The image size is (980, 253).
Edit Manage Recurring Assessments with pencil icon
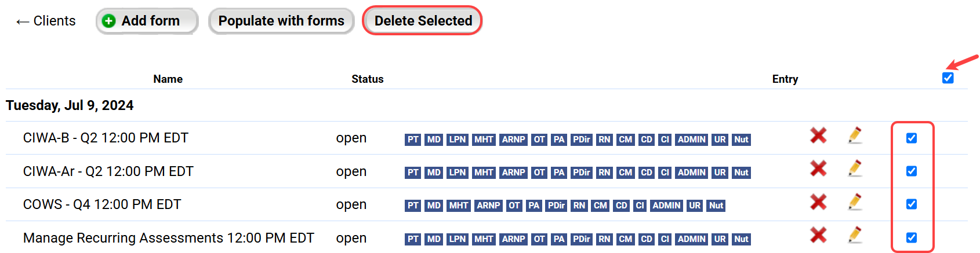854,235
